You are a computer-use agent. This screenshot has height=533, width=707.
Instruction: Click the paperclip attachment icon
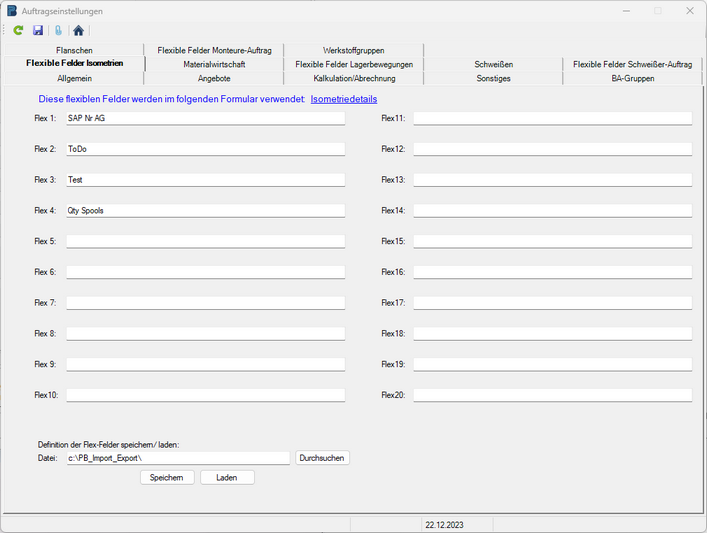click(58, 31)
